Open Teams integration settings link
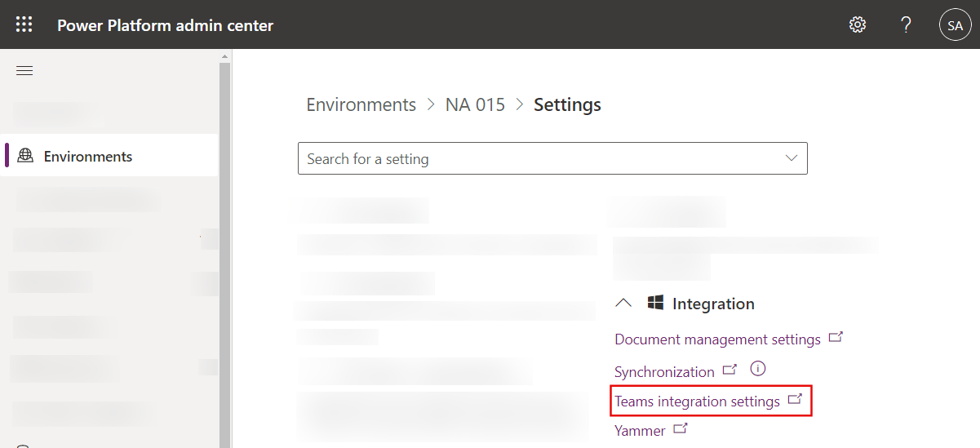 pyautogui.click(x=697, y=401)
